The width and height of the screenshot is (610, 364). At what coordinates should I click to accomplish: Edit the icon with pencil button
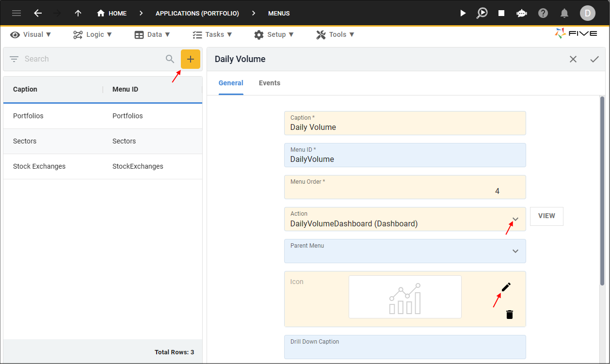[506, 287]
